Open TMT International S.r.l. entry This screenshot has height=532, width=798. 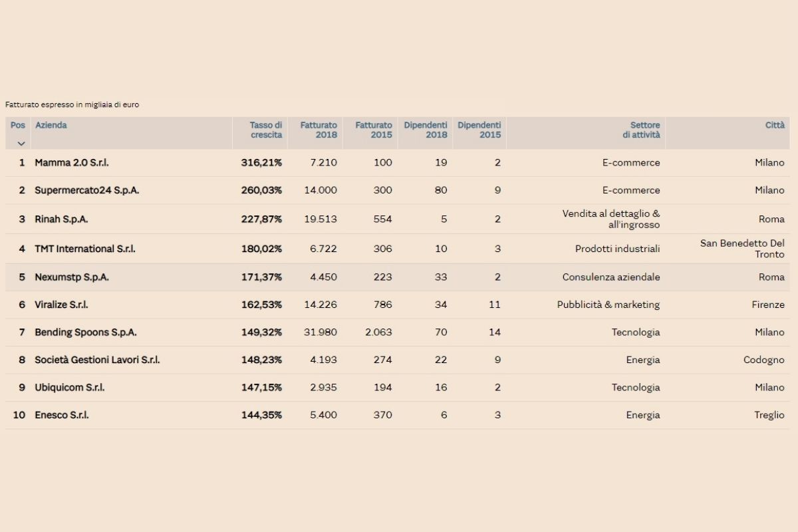(x=85, y=249)
